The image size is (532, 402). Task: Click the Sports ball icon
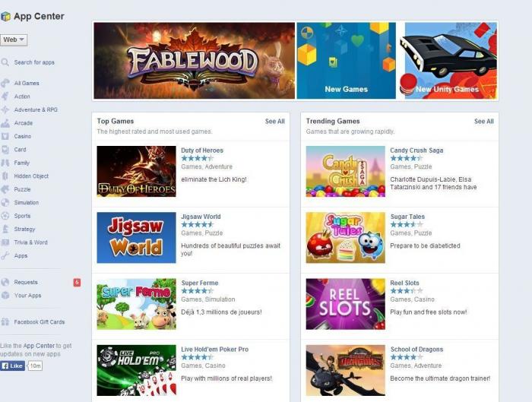tap(5, 216)
